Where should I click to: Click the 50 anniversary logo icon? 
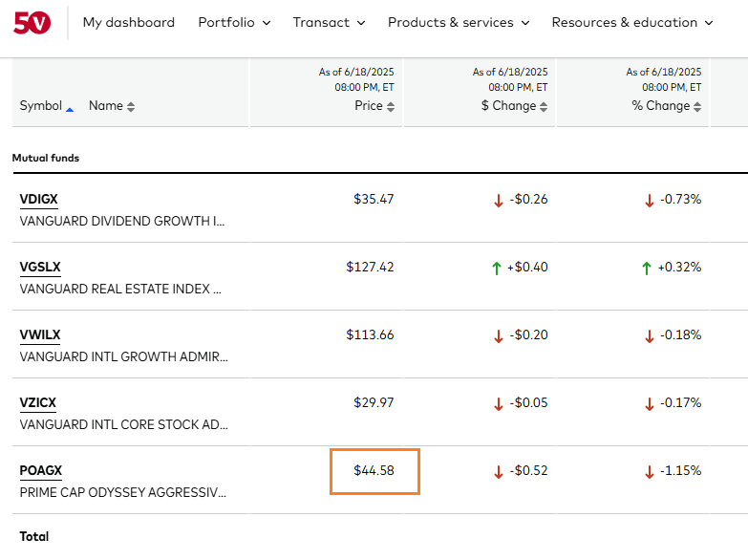point(32,22)
